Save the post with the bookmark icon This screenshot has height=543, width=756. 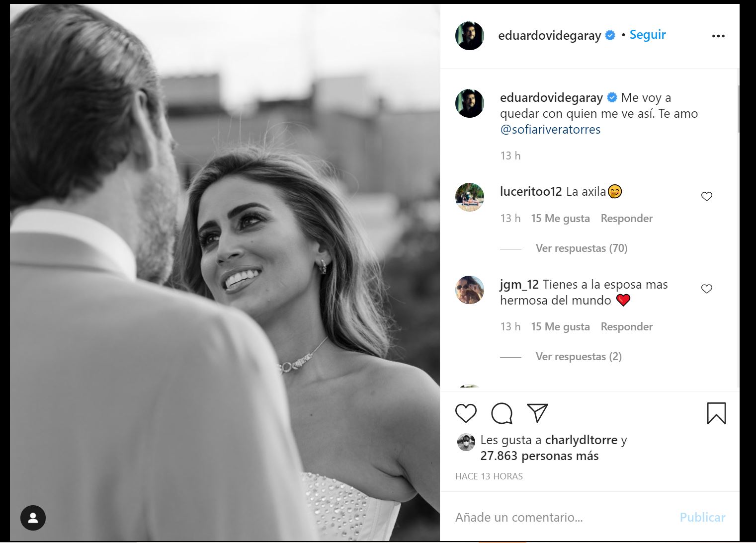pyautogui.click(x=716, y=413)
